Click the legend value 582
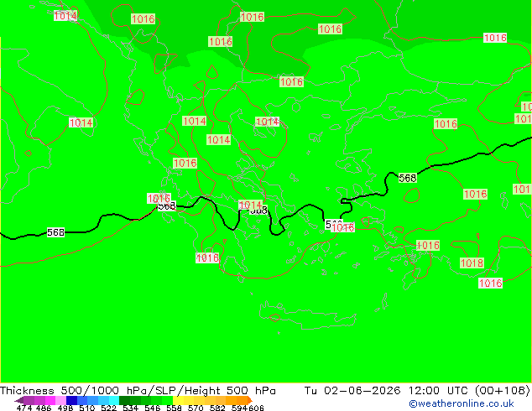 217,408
